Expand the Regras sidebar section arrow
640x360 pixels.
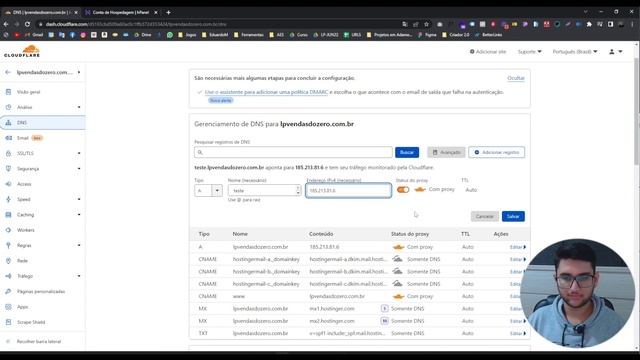79,245
